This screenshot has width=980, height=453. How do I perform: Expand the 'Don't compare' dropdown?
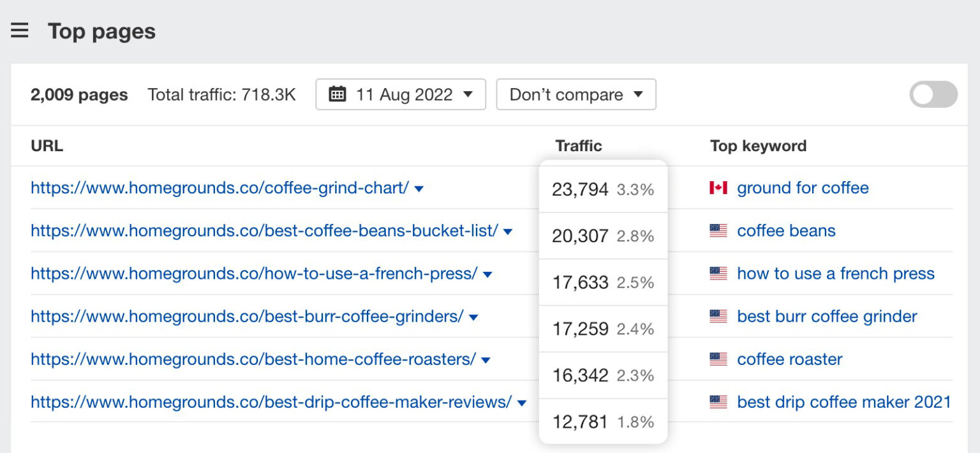pos(575,94)
